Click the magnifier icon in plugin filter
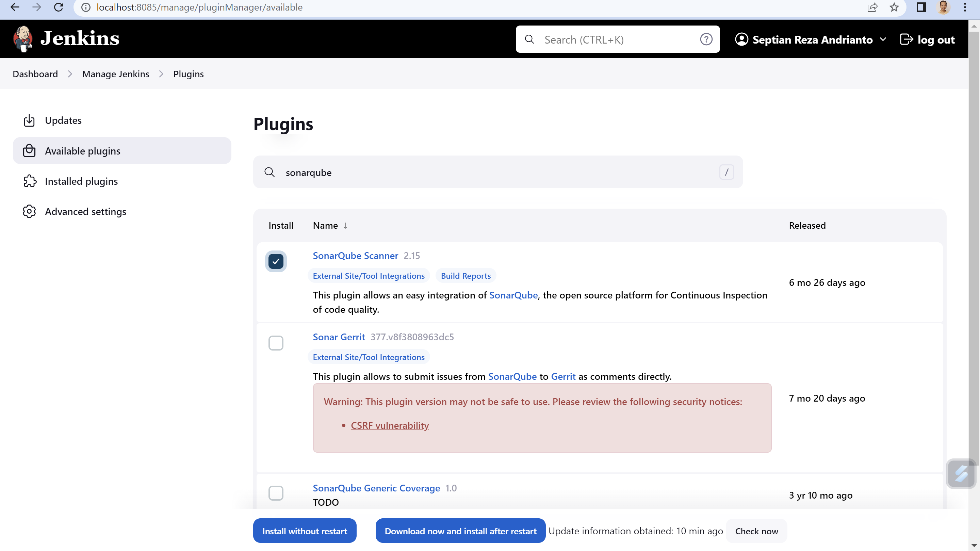980x551 pixels. point(269,172)
